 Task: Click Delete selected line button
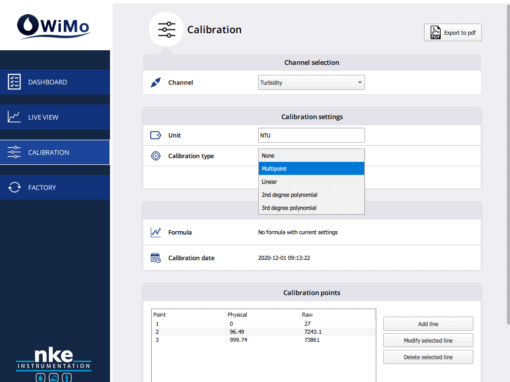point(428,357)
